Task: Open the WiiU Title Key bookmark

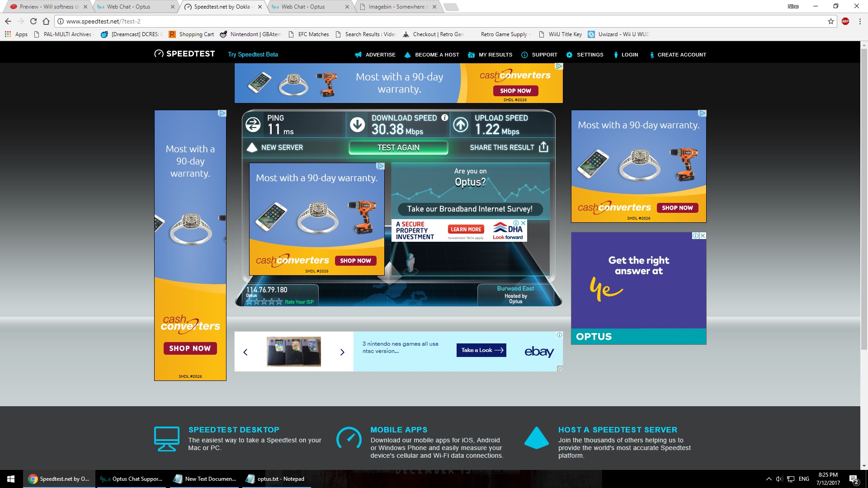Action: (560, 34)
